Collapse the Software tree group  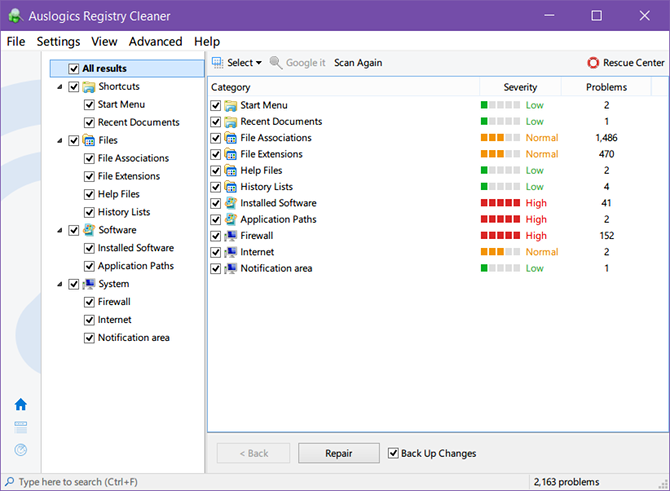coord(60,230)
